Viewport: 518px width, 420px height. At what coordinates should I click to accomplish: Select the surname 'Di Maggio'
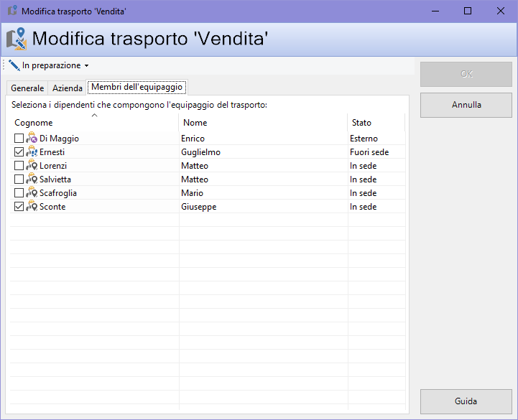coord(59,139)
